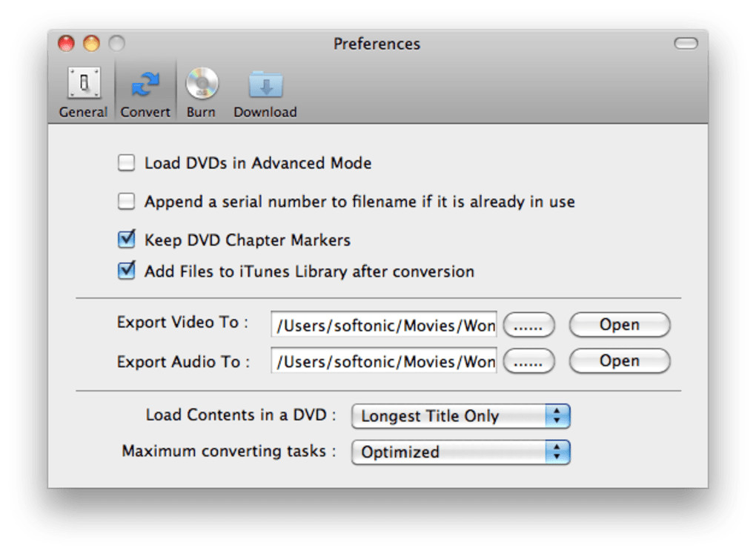Uncheck Keep DVD Chapter Markers
Screen dimensions: 756x554
[127, 240]
